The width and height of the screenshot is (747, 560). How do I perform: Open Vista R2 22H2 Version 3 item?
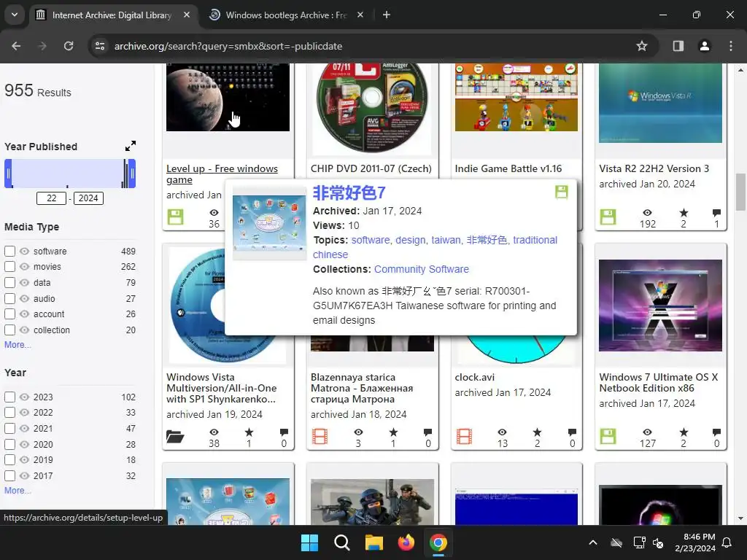click(x=654, y=168)
